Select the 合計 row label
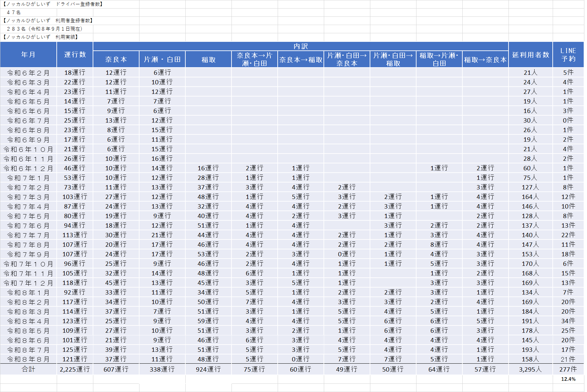Image resolution: width=587 pixels, height=392 pixels. pyautogui.click(x=28, y=369)
